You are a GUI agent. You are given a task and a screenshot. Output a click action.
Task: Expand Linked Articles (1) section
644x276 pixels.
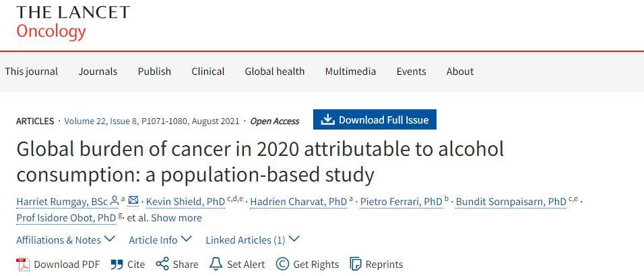click(x=253, y=240)
